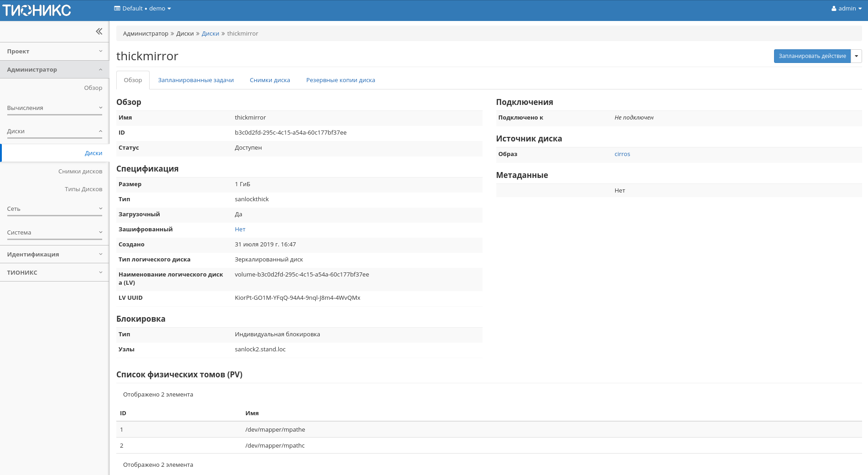The image size is (868, 475).
Task: Collapse the sidebar with double-chevron icon
Action: tap(99, 31)
